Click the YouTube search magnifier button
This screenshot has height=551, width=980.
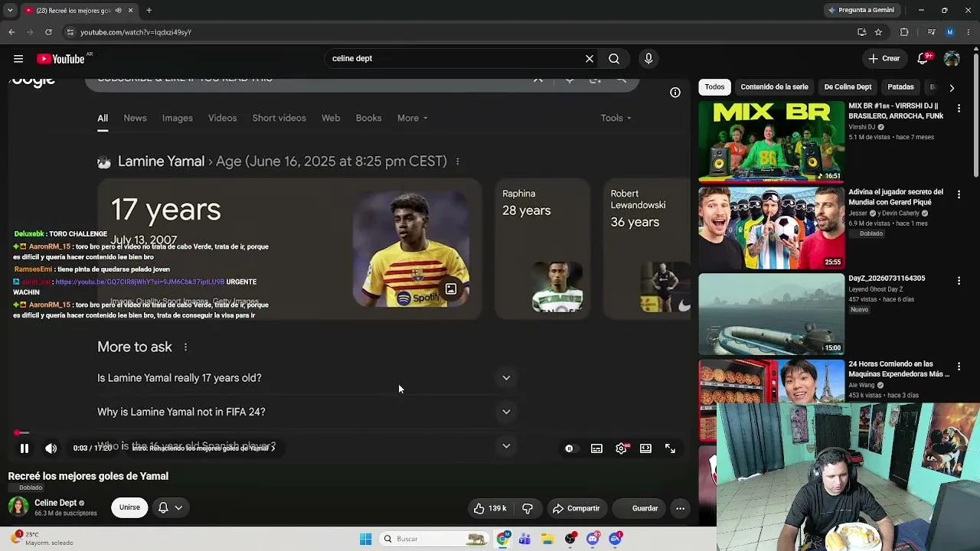[614, 59]
